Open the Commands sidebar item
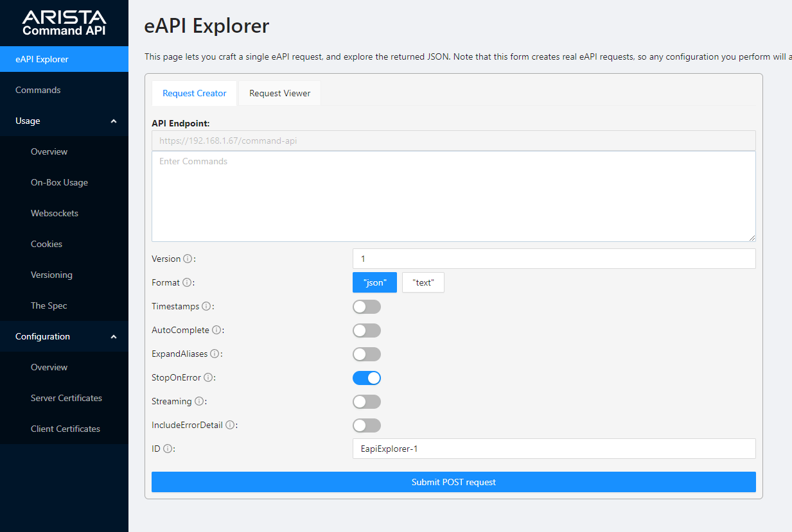This screenshot has height=532, width=792. pyautogui.click(x=64, y=90)
